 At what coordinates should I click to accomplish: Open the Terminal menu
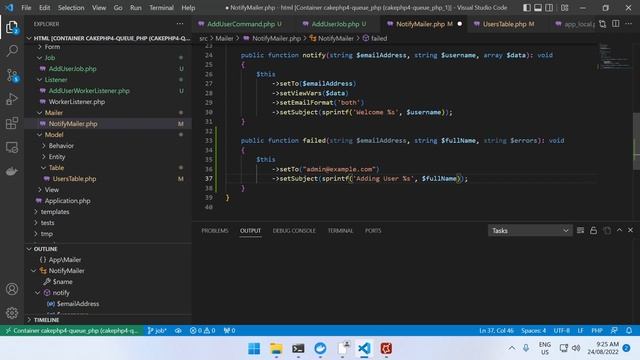pyautogui.click(x=161, y=8)
